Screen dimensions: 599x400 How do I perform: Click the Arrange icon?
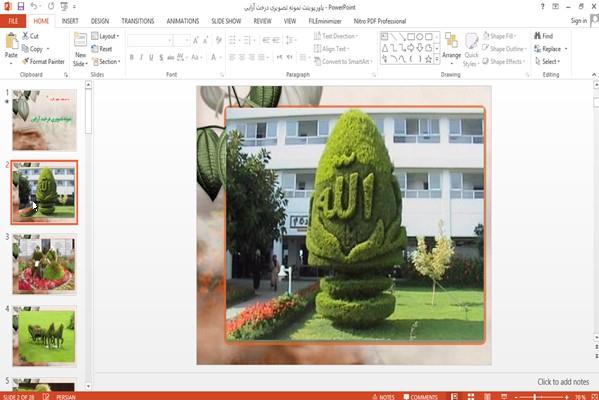point(452,40)
